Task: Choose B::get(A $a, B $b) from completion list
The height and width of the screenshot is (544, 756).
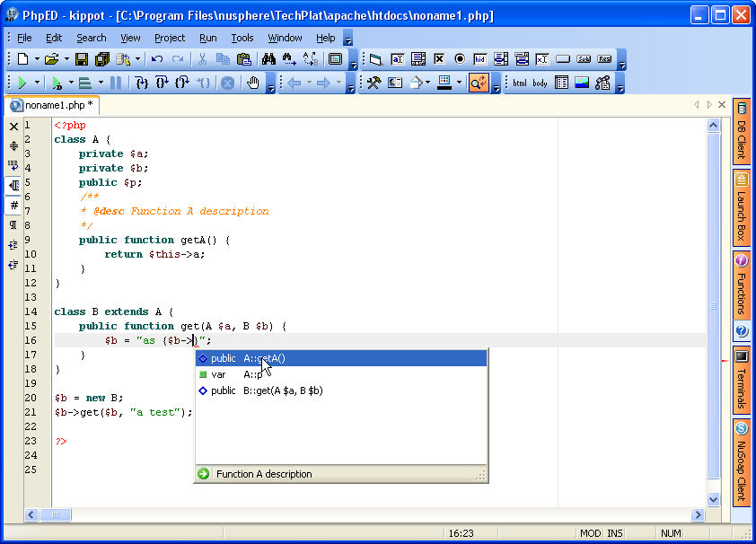Action: [x=341, y=390]
